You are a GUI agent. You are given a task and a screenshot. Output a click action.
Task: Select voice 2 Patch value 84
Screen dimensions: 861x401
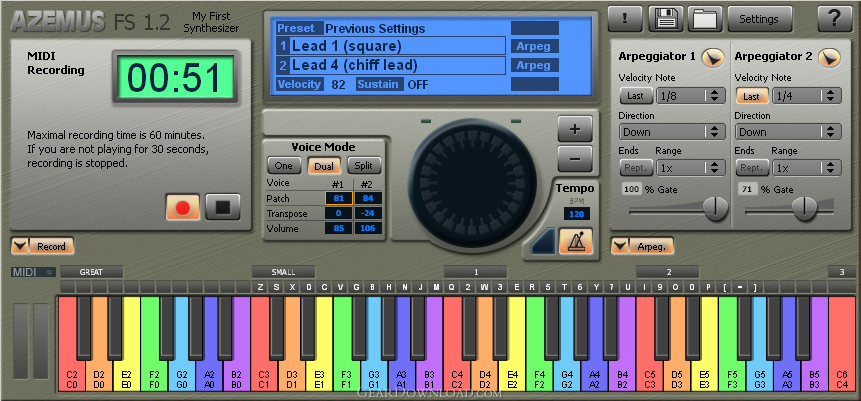pos(368,198)
